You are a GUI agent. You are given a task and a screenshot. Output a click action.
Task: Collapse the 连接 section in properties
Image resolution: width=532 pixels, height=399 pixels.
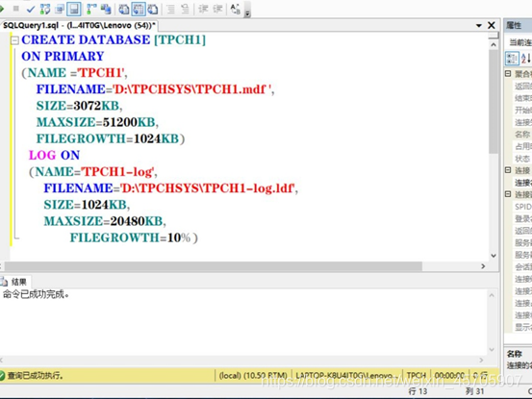pyautogui.click(x=508, y=170)
